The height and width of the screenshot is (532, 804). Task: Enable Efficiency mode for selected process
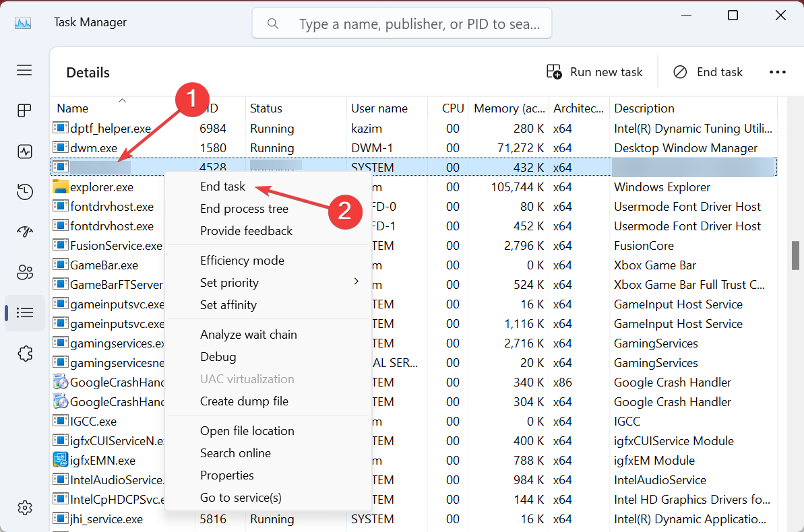coord(242,260)
